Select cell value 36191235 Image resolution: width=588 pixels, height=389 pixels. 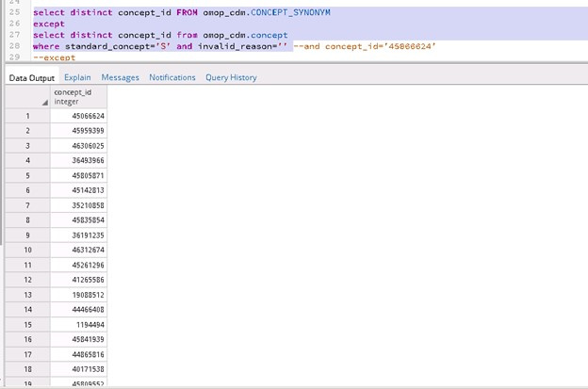[x=79, y=235]
